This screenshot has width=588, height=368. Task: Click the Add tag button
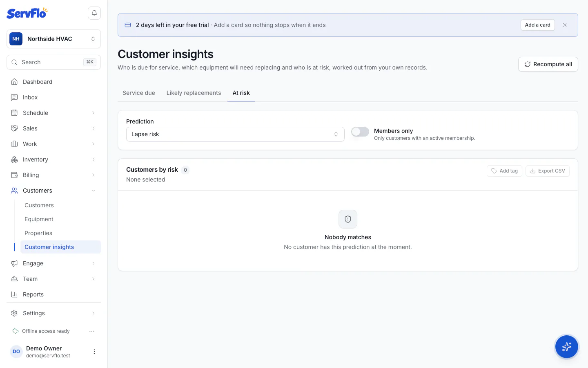(x=504, y=171)
